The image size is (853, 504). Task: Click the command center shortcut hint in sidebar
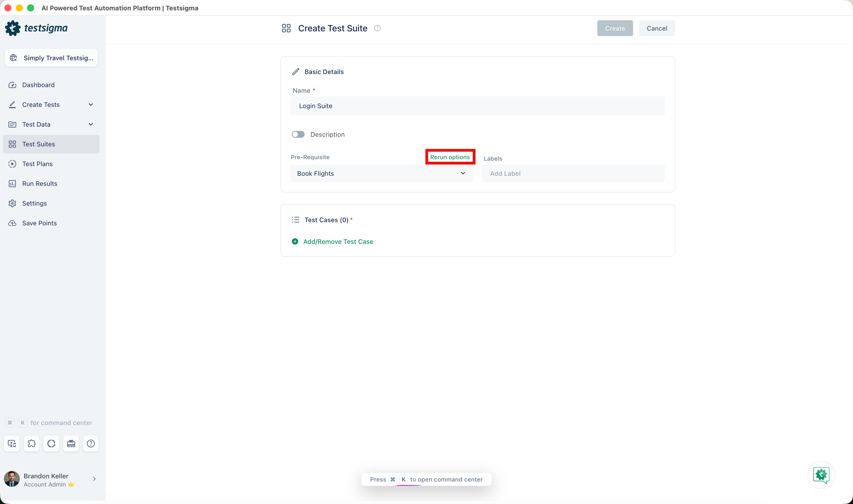pos(49,423)
